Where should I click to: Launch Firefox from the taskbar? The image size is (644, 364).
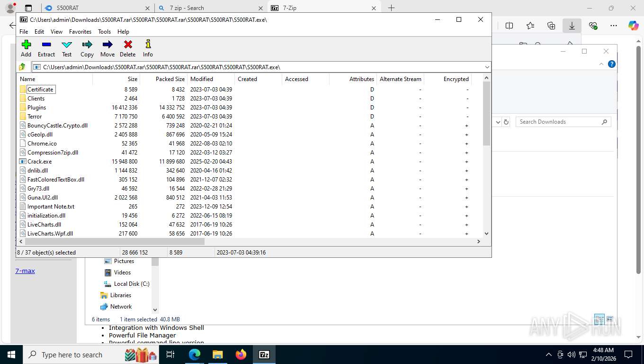click(x=241, y=355)
